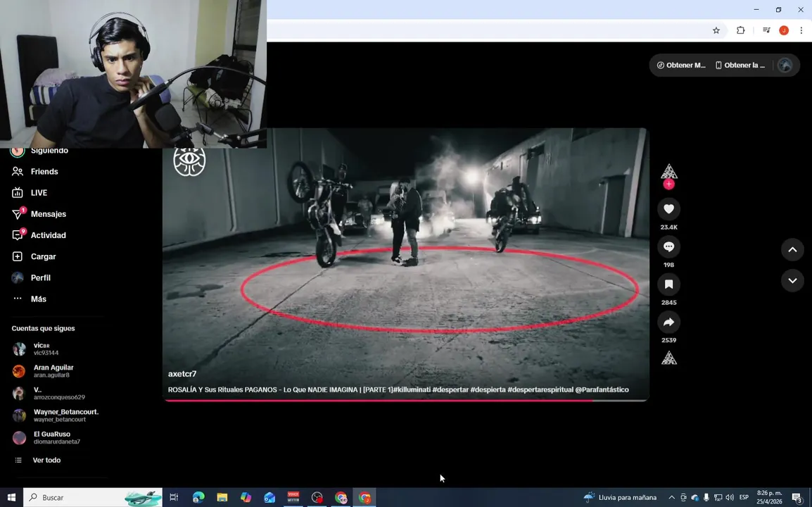The width and height of the screenshot is (812, 507).
Task: Click the Obtener la ... button
Action: (x=740, y=65)
